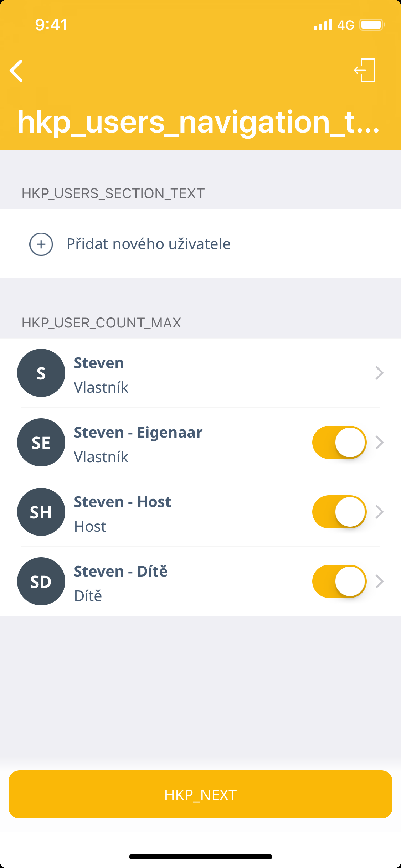This screenshot has height=868, width=401.
Task: Tap the hkp_users_navigation title text
Action: pyautogui.click(x=198, y=122)
